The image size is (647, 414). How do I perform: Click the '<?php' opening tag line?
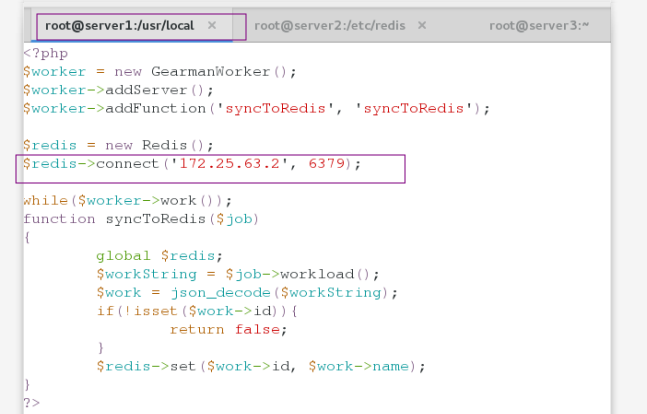[45, 54]
